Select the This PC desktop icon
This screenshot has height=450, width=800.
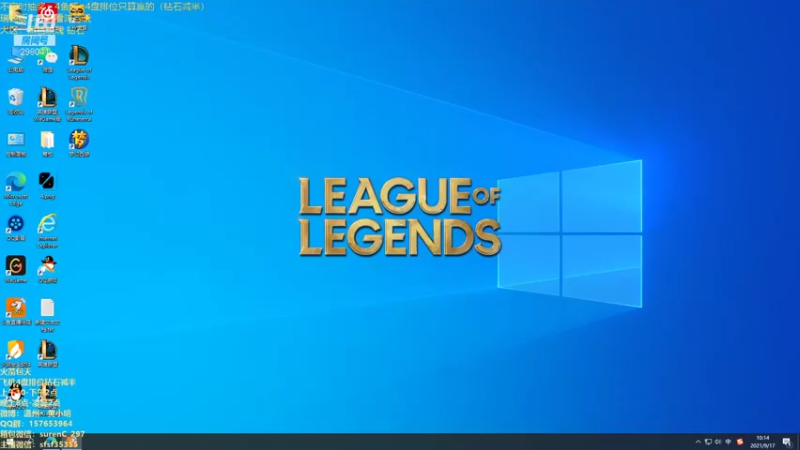[x=16, y=62]
